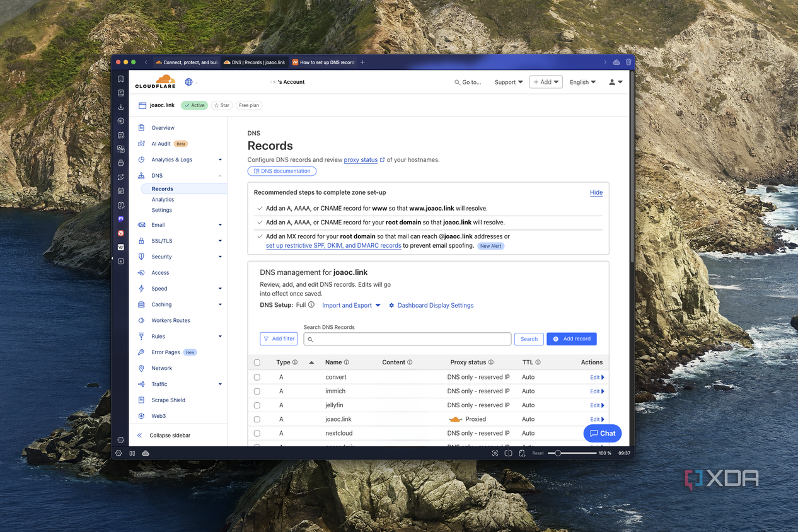Adjust the page zoom slider in status bar
Screen dimensions: 798x532
pos(572,453)
